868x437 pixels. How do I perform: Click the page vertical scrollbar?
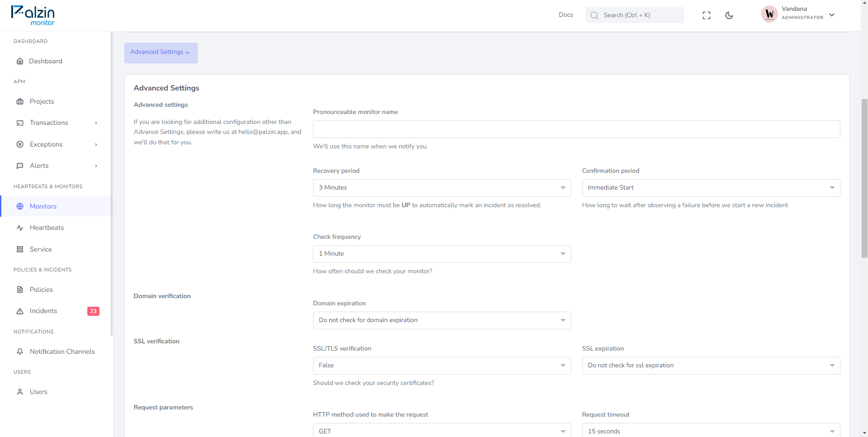point(864,178)
